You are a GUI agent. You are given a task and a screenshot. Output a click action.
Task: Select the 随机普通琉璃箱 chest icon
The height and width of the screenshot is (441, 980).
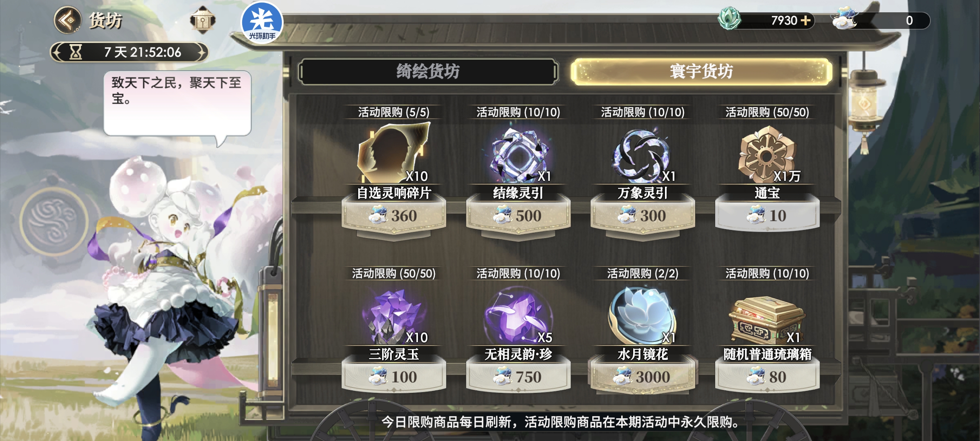click(766, 320)
